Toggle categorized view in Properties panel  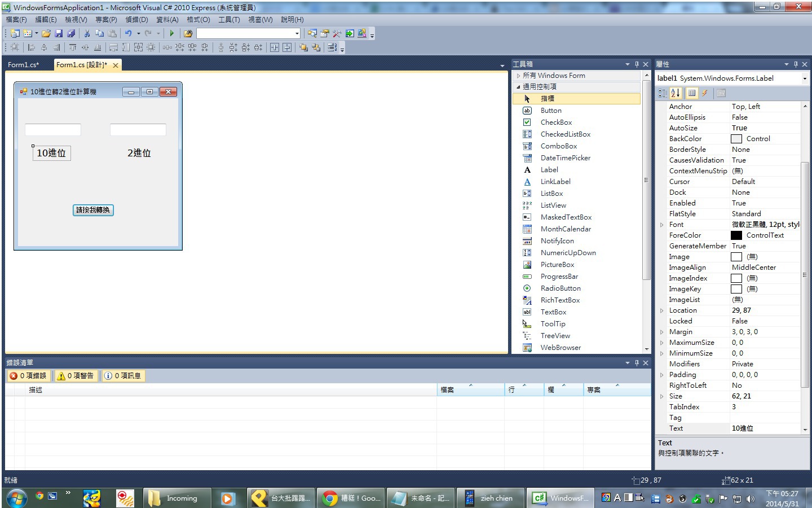(663, 93)
